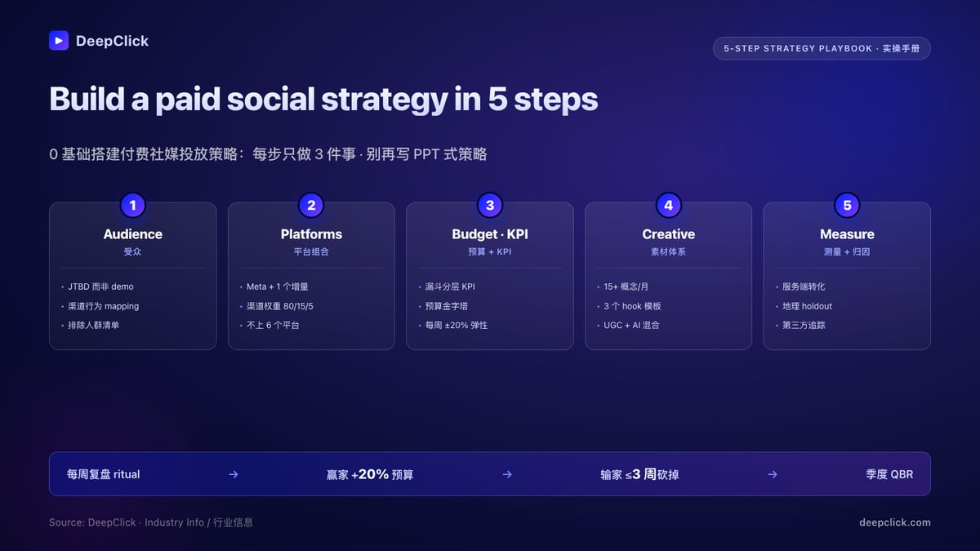The width and height of the screenshot is (980, 551).
Task: Open the deepclick.com link
Action: (x=895, y=522)
